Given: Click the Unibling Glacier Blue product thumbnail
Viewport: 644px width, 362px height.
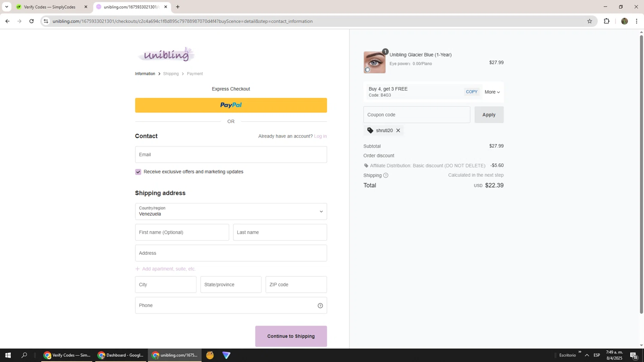Looking at the screenshot, I should (x=374, y=63).
